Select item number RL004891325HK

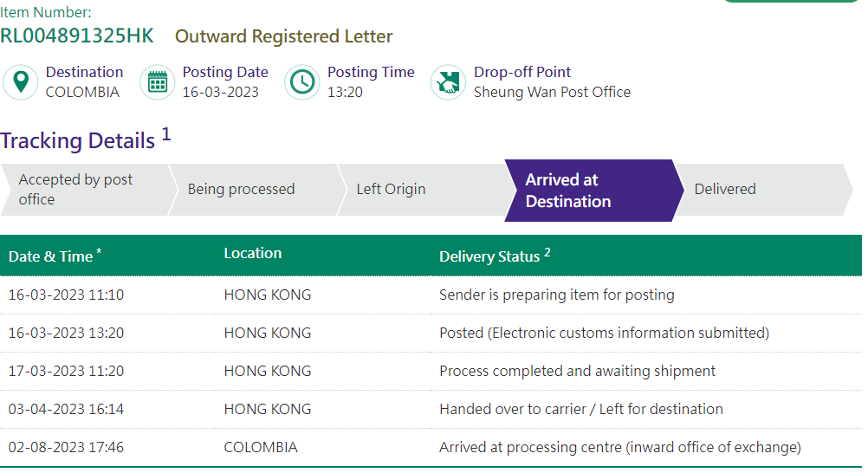coord(77,36)
